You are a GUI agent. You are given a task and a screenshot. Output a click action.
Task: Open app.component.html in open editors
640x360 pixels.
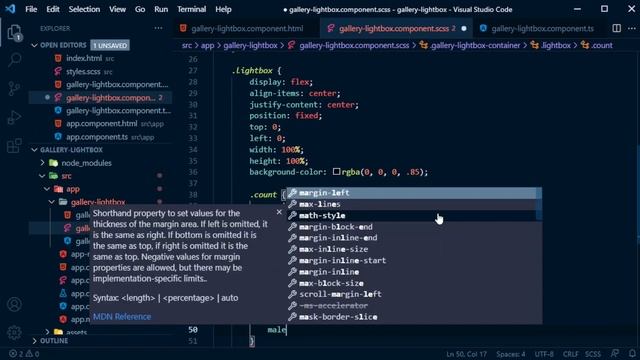click(x=100, y=124)
